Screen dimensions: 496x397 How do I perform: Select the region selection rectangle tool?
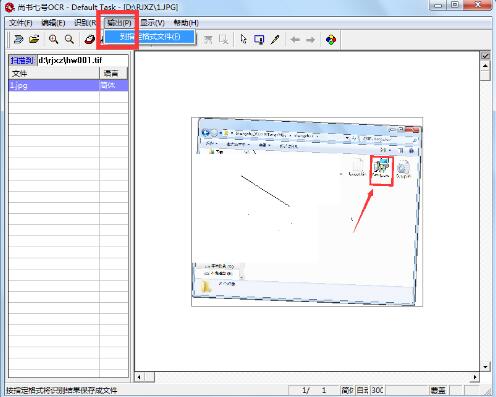click(259, 40)
